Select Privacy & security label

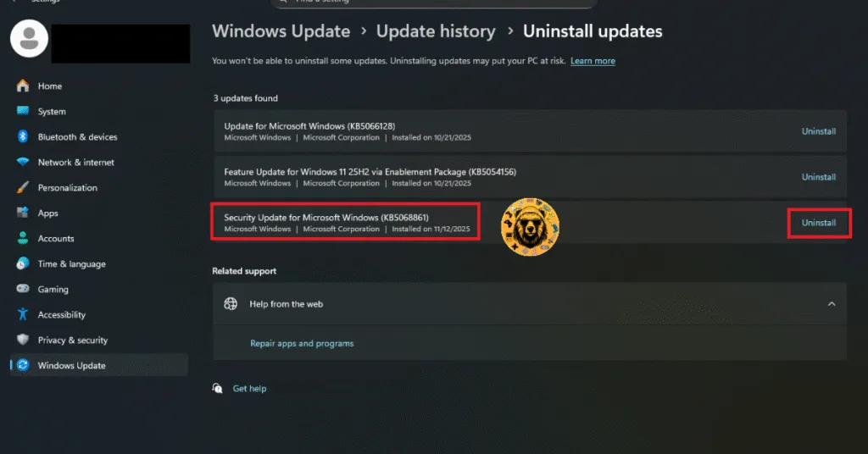click(x=73, y=340)
